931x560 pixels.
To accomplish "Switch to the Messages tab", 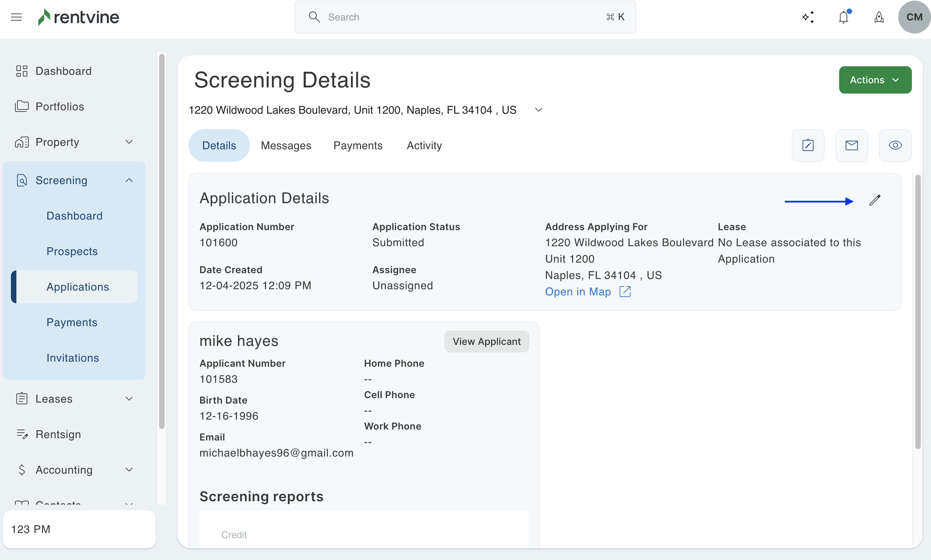I will pos(286,145).
